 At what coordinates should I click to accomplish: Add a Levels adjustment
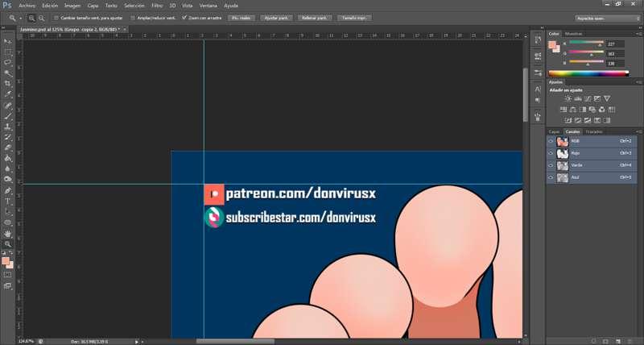(578, 98)
